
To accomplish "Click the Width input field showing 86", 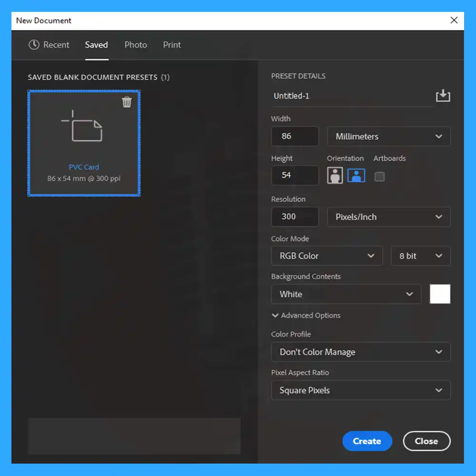I will [x=295, y=136].
